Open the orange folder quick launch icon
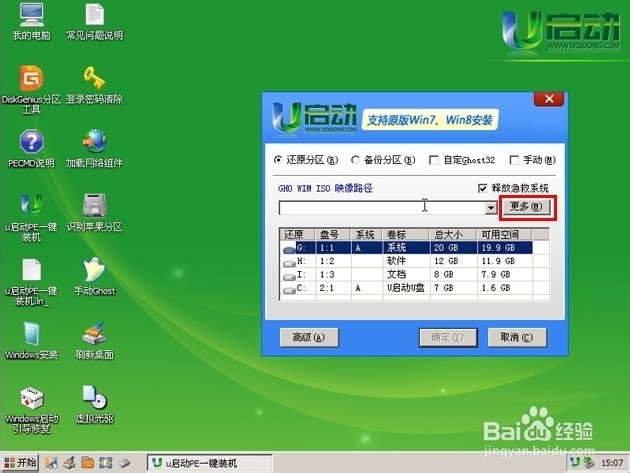Viewport: 630px width, 473px height. [x=88, y=463]
